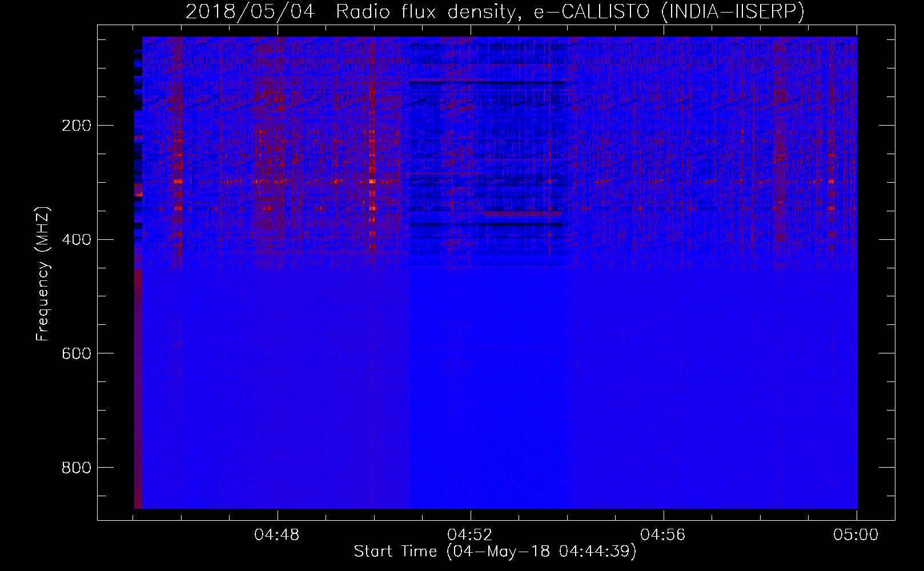Click the 600 frequency tick label
The image size is (924, 571).
click(77, 354)
